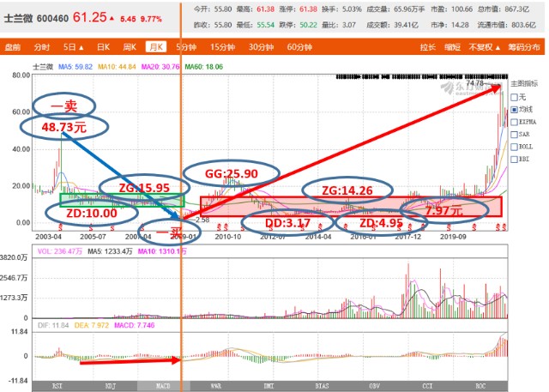Viewport: 549px width, 392px height.
Task: Click the VOL: 236.47万 volume label
Action: tap(60, 251)
